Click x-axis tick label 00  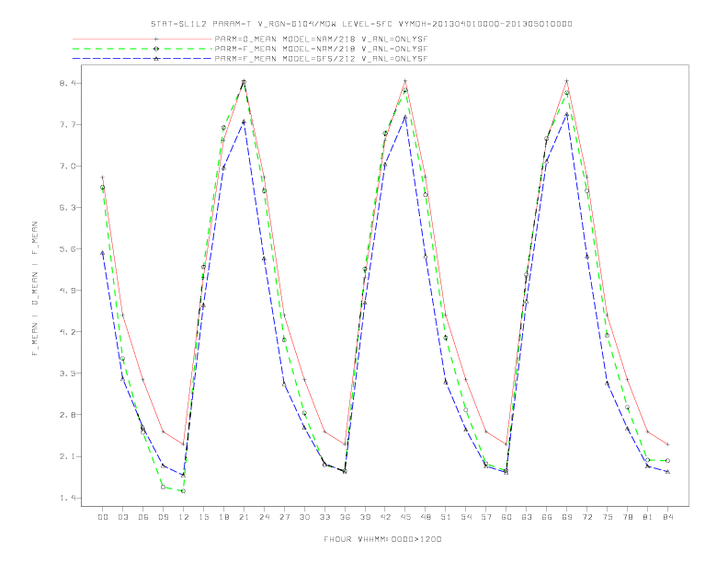pos(103,517)
